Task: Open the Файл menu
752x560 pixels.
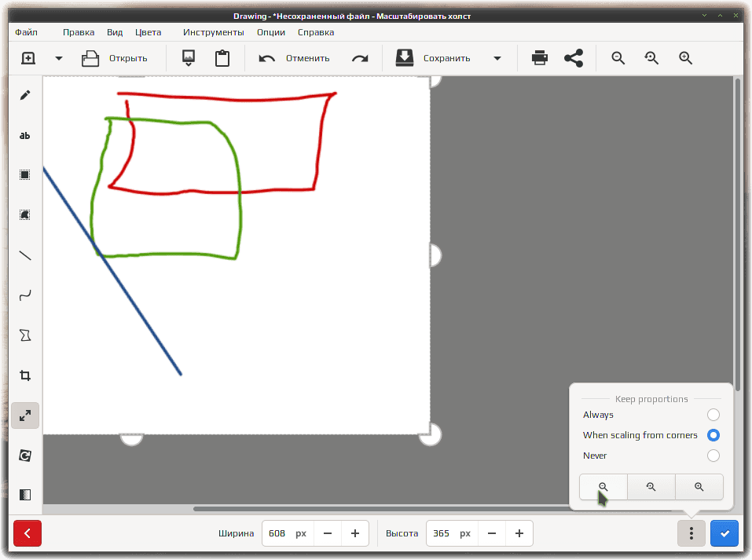Action: [x=27, y=32]
